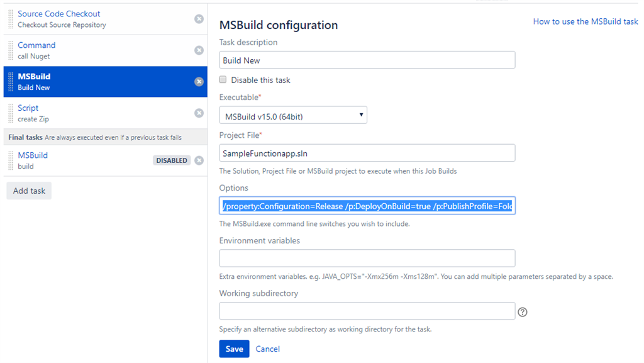Click the disable icon on the final MSBuild task
Image resolution: width=644 pixels, height=363 pixels.
199,160
